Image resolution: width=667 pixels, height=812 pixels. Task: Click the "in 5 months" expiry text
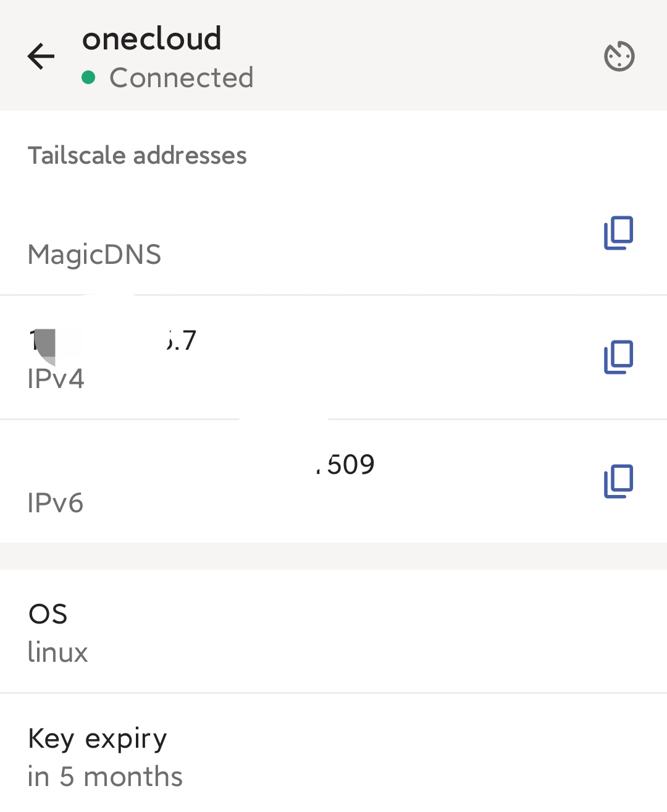105,777
